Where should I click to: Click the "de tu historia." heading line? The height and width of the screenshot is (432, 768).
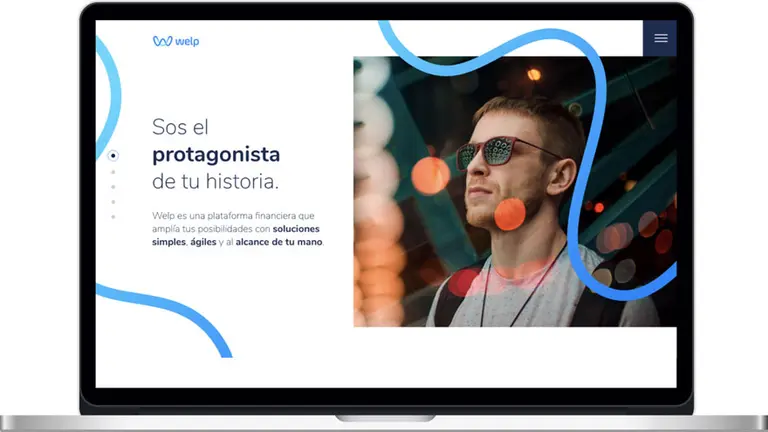pos(215,182)
